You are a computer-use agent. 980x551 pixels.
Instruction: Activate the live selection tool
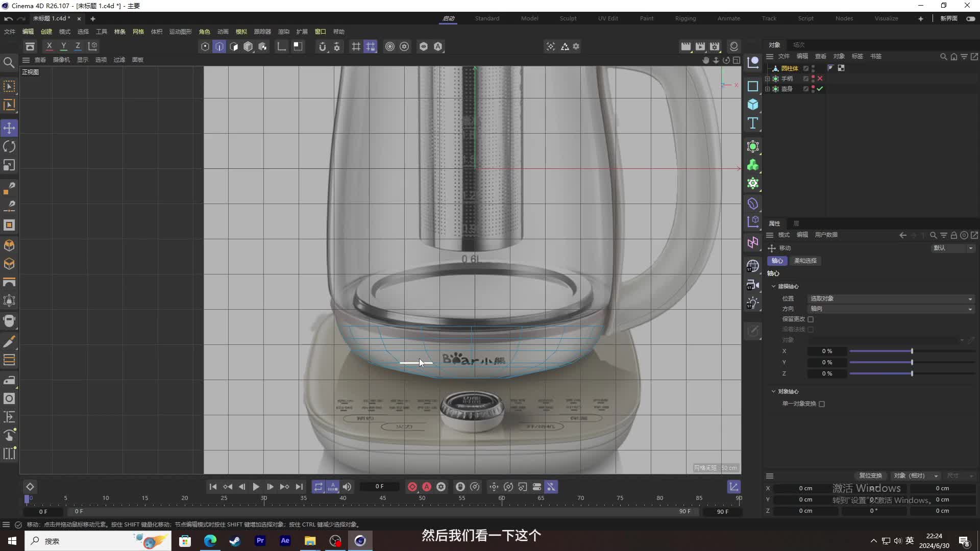(9, 86)
